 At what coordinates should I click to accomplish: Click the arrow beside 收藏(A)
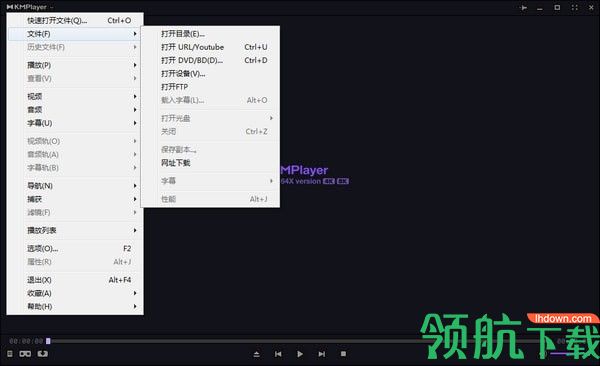click(x=135, y=293)
